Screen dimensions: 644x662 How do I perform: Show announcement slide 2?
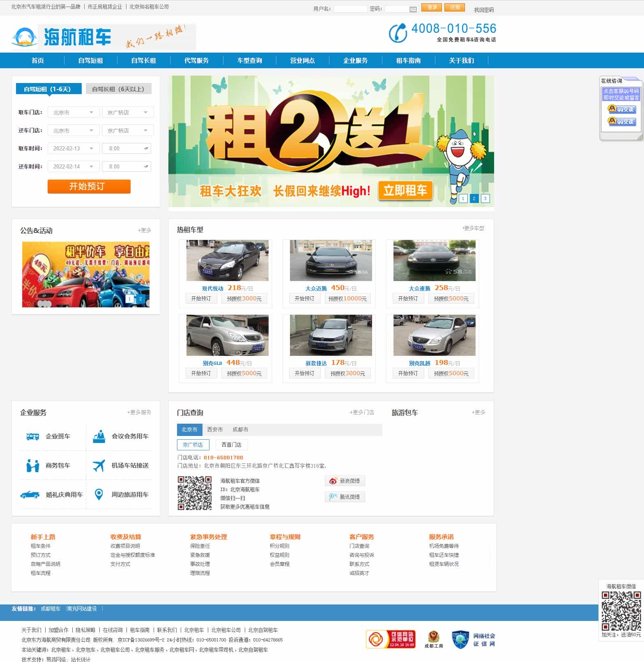tap(141, 299)
